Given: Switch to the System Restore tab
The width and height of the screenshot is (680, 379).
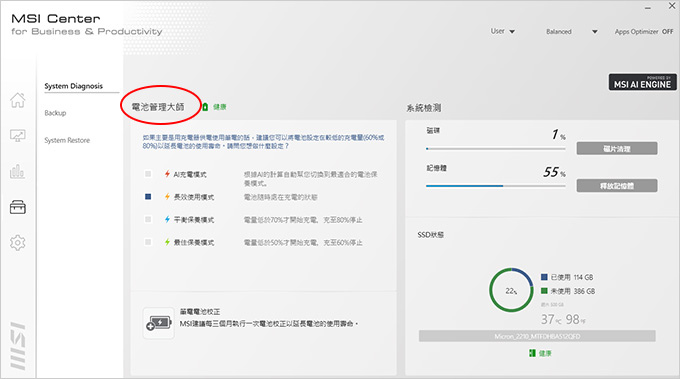Looking at the screenshot, I should pyautogui.click(x=67, y=140).
